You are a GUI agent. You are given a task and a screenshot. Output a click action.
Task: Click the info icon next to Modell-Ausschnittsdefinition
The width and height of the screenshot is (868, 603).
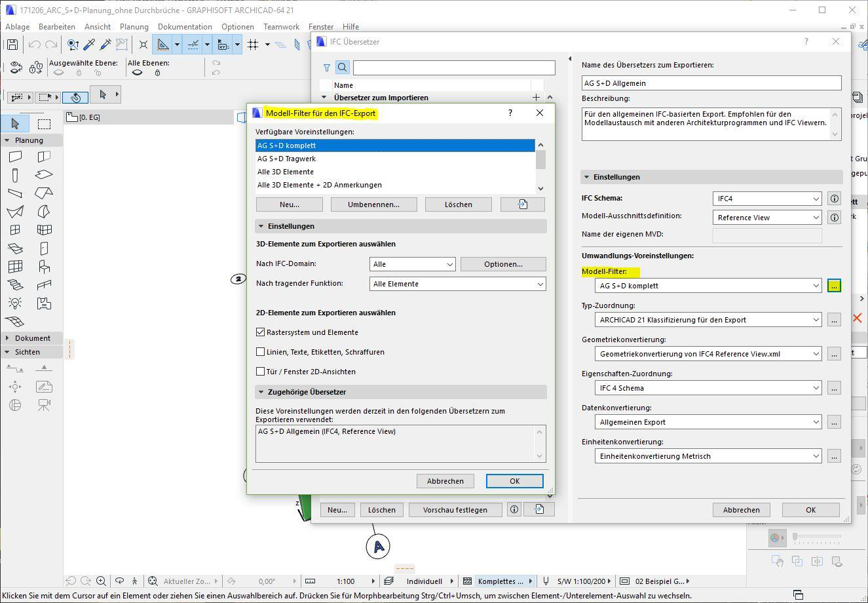point(834,218)
